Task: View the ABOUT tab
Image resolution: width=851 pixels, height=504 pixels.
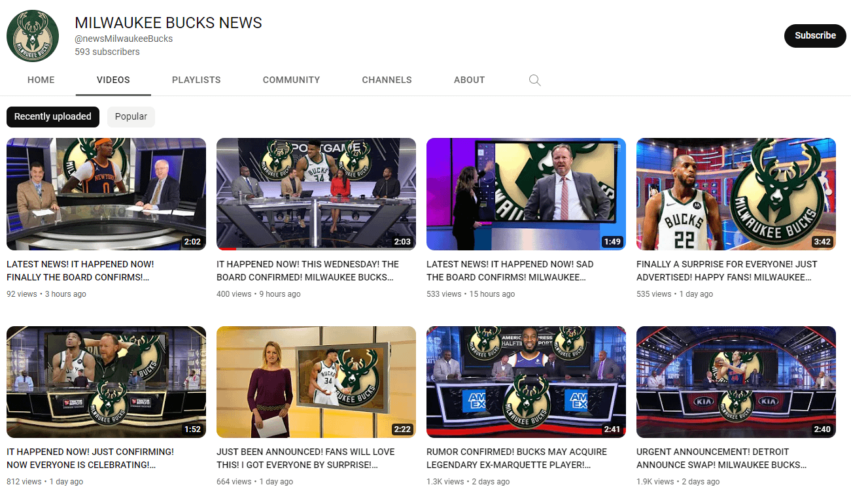Action: 469,80
